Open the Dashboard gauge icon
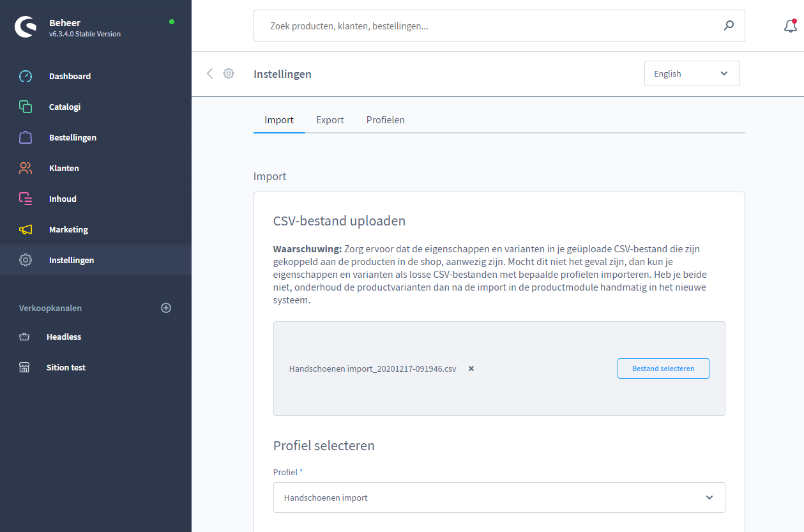Screen dimensions: 804x532 [26, 76]
